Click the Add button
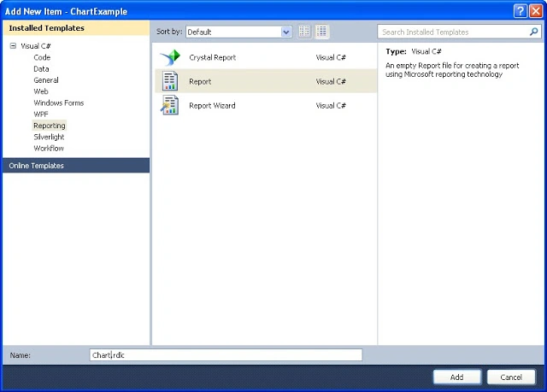547x392 pixels. [456, 377]
